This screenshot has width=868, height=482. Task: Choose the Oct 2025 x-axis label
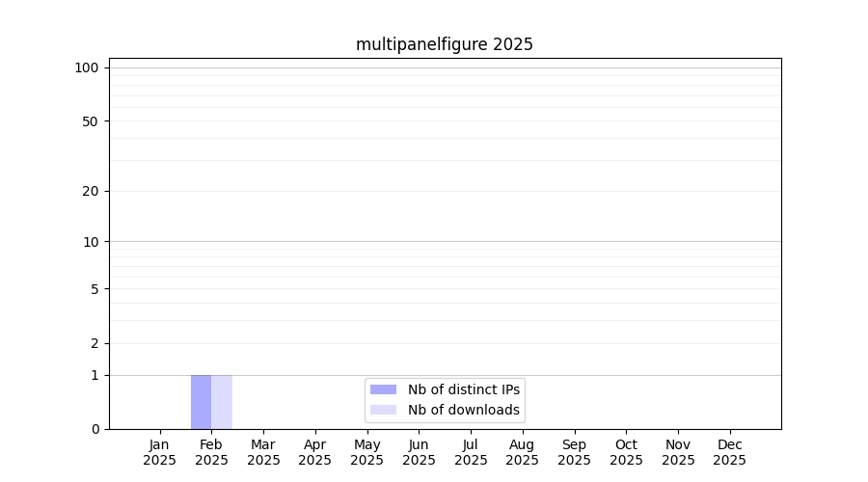pyautogui.click(x=626, y=452)
